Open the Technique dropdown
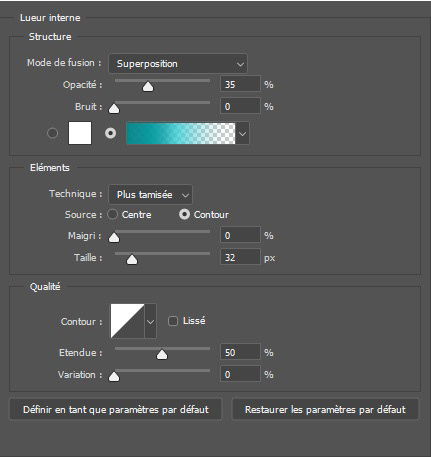The height and width of the screenshot is (457, 431). (150, 195)
